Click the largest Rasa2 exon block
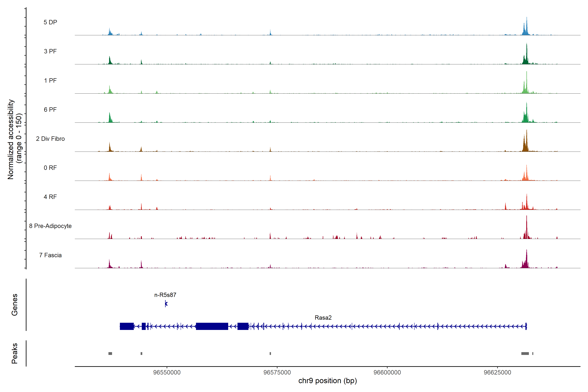588x392 pixels. point(212,326)
